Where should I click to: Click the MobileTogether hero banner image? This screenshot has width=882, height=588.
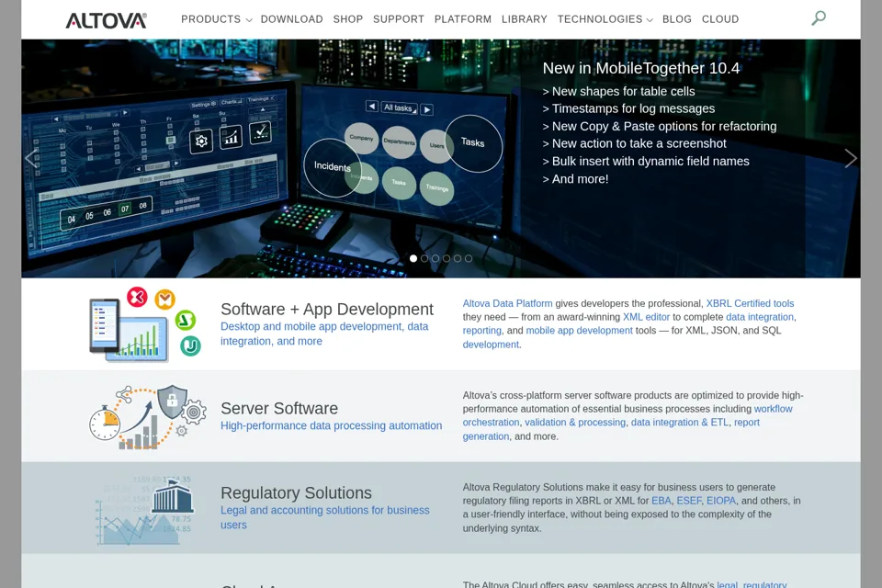pyautogui.click(x=441, y=158)
